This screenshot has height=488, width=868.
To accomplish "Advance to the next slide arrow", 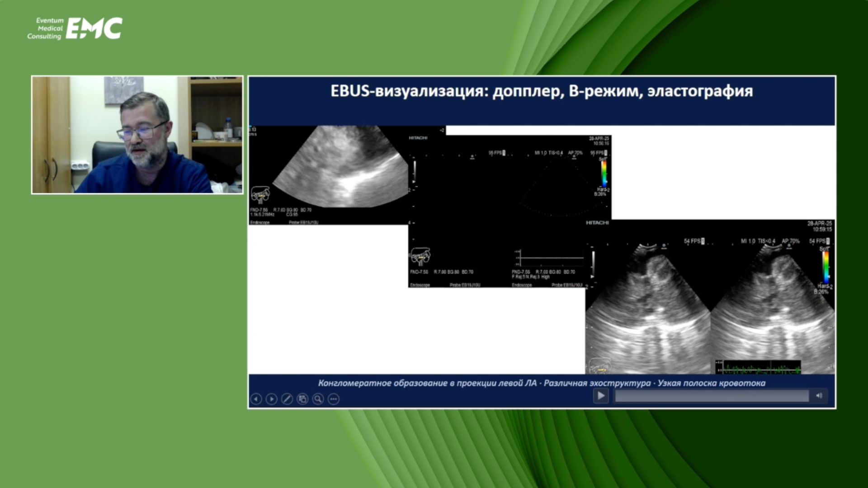I will 271,399.
